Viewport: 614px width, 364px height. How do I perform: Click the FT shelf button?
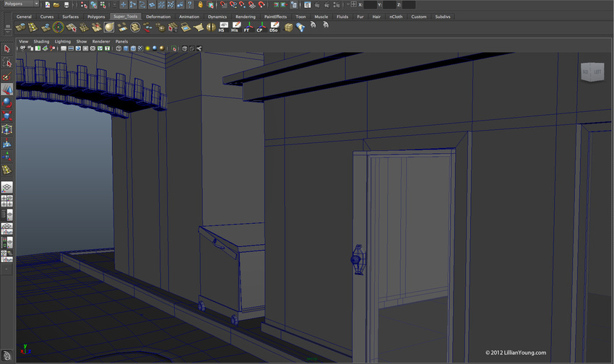[248, 27]
